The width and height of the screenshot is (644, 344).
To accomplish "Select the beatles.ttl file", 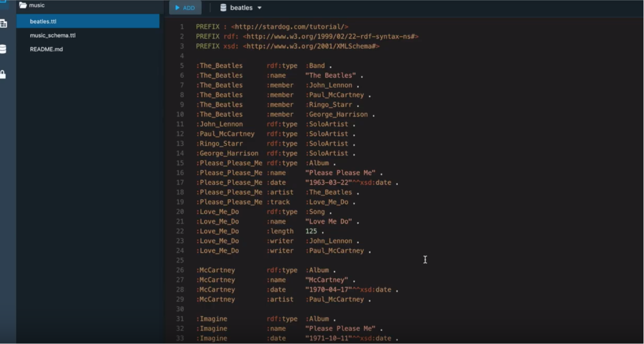I will [88, 21].
